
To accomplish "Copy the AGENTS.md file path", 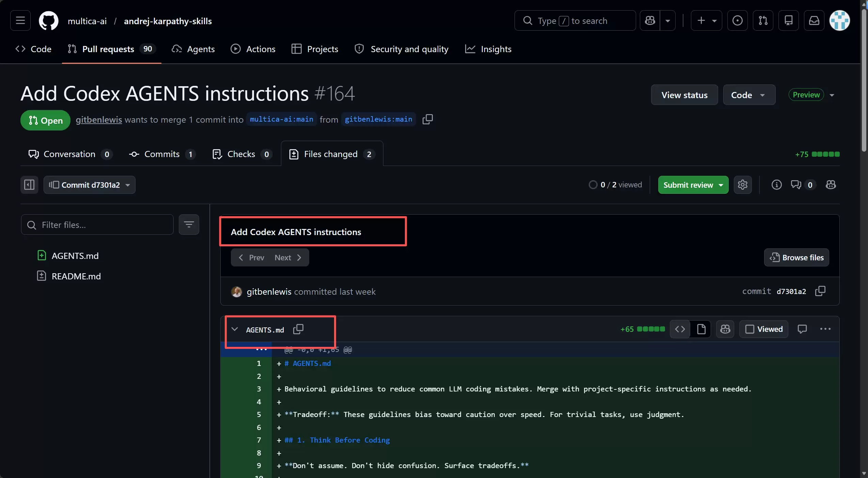I will pos(298,329).
